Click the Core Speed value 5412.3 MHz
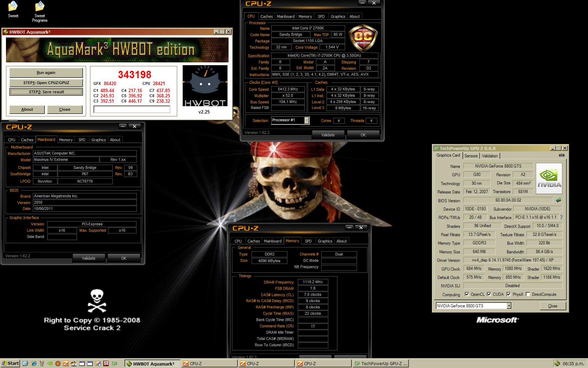The width and height of the screenshot is (588, 368). tap(288, 89)
